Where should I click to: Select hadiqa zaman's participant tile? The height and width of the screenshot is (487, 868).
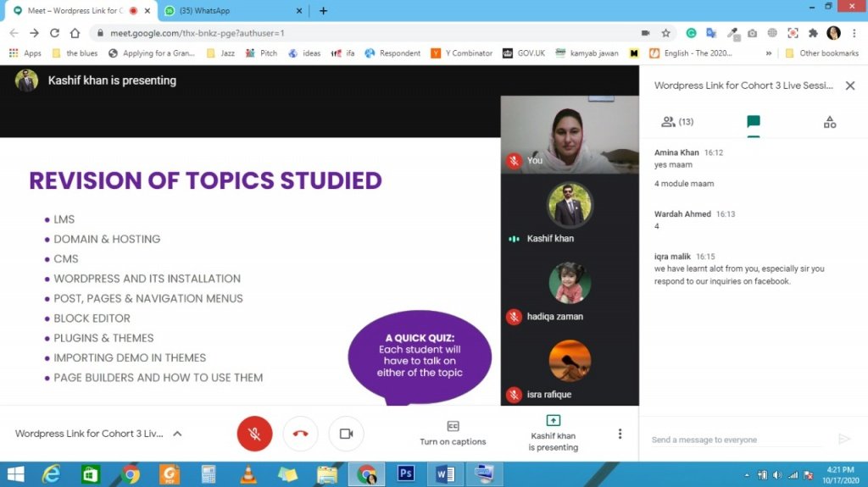click(x=570, y=291)
